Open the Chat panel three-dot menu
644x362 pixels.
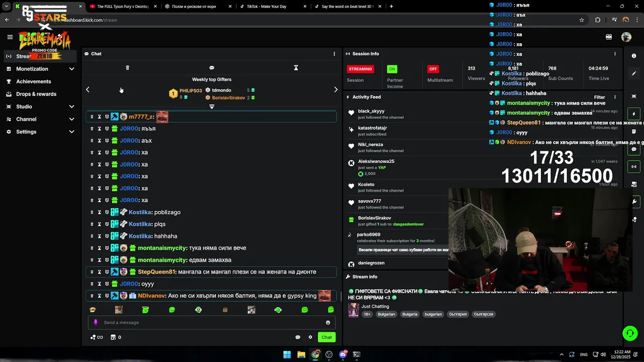pyautogui.click(x=334, y=54)
